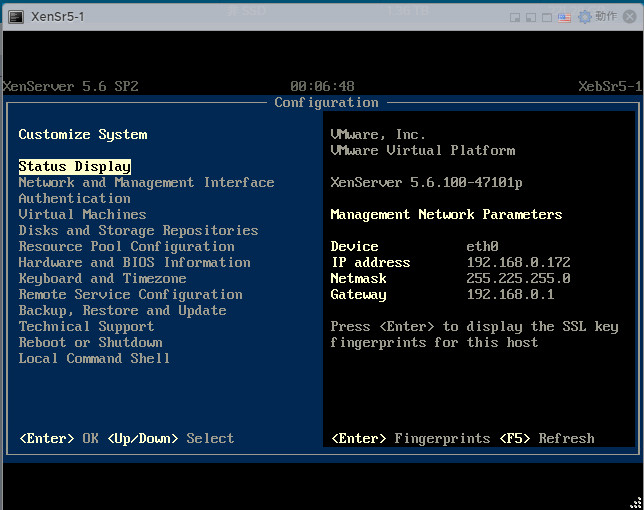The height and width of the screenshot is (510, 644).
Task: Click the IP address value 192.168.0.172
Action: point(518,262)
